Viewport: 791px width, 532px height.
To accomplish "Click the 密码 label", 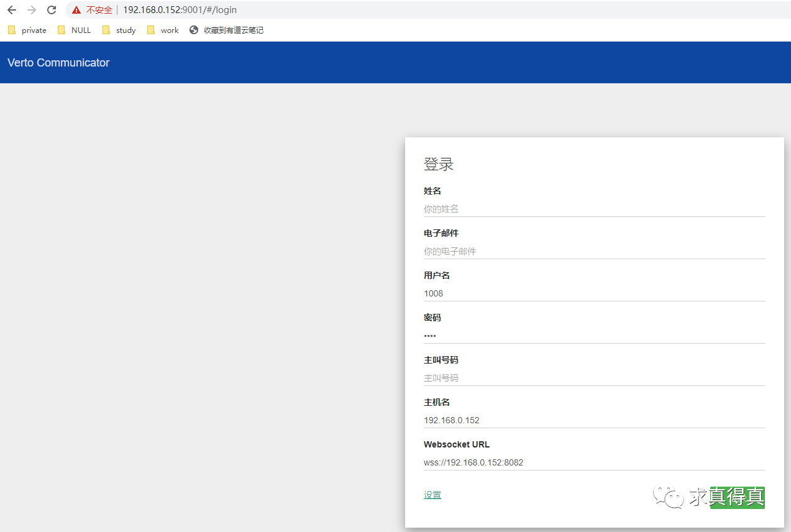I will coord(432,318).
